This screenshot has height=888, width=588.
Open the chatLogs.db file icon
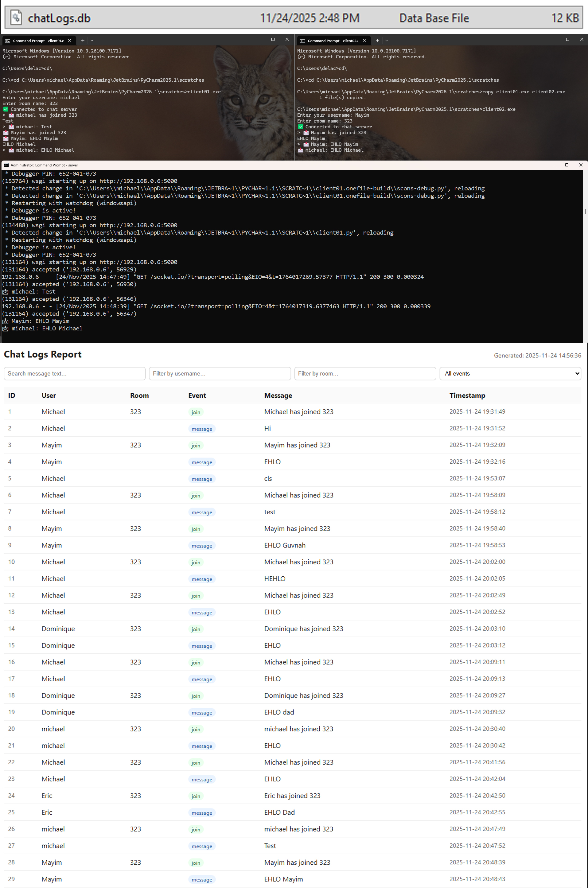tap(16, 18)
